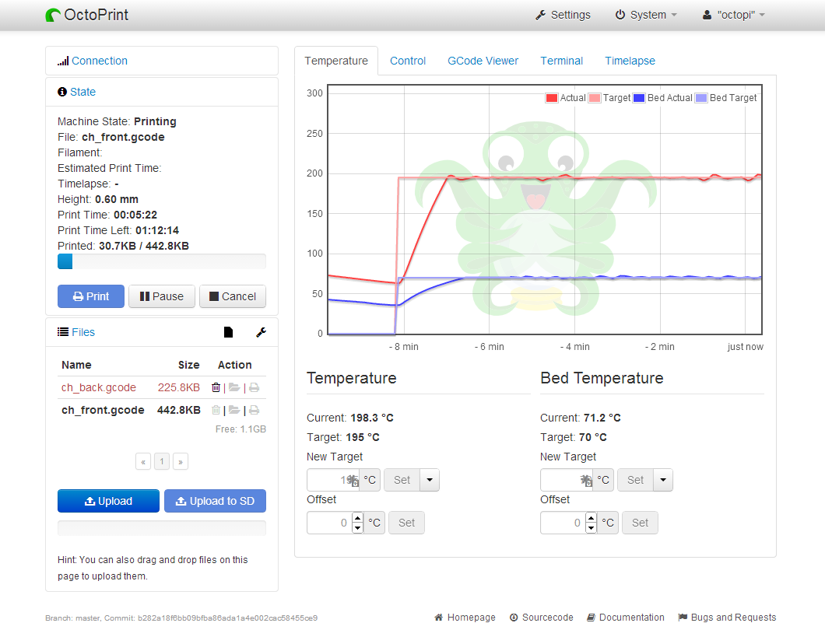Open the Sourcecode footer link
This screenshot has height=644, width=825.
(x=542, y=618)
